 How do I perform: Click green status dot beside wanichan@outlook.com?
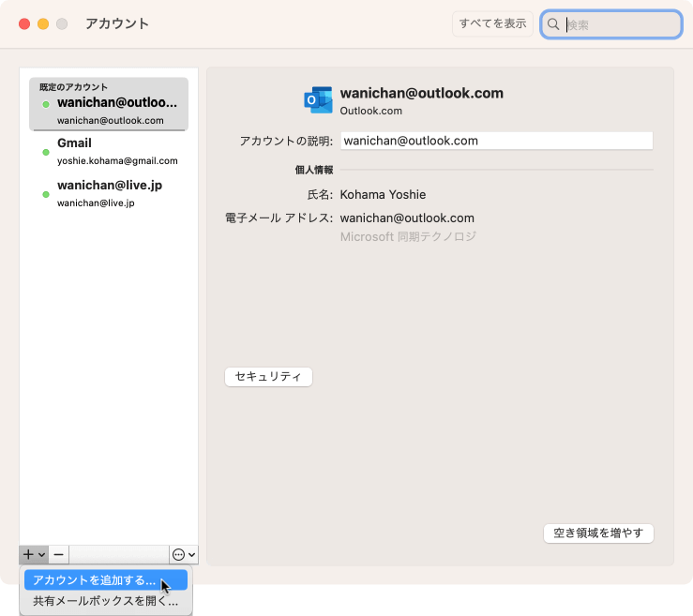46,104
